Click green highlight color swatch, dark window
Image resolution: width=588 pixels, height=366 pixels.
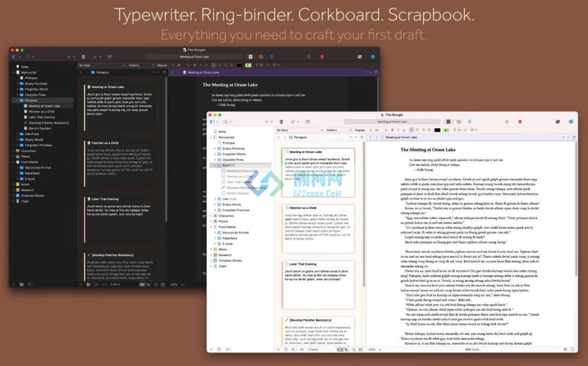point(249,65)
